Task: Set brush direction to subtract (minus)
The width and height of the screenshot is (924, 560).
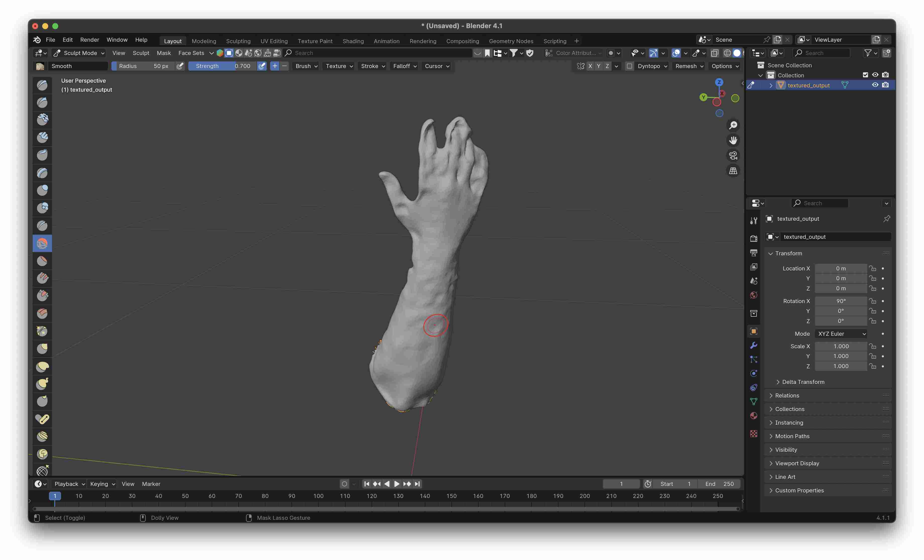Action: [284, 66]
